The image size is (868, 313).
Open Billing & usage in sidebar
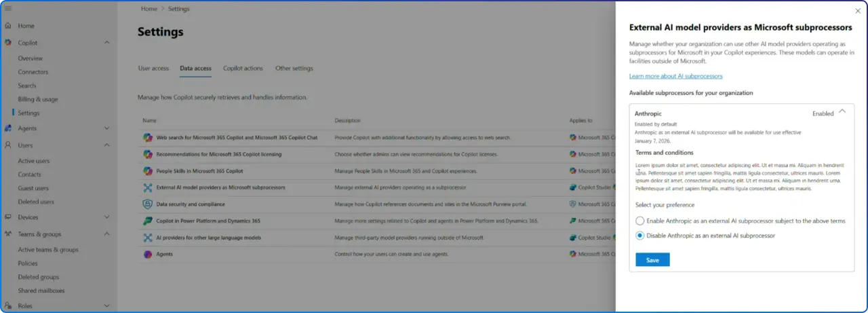point(38,99)
